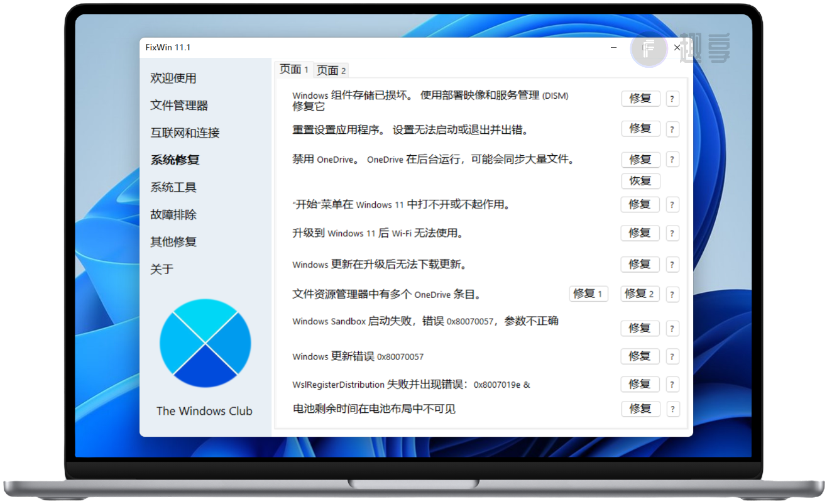Viewport: 827px width, 504px height.
Task: Click 修复 1 for multiple OneDrive entries
Action: [588, 293]
